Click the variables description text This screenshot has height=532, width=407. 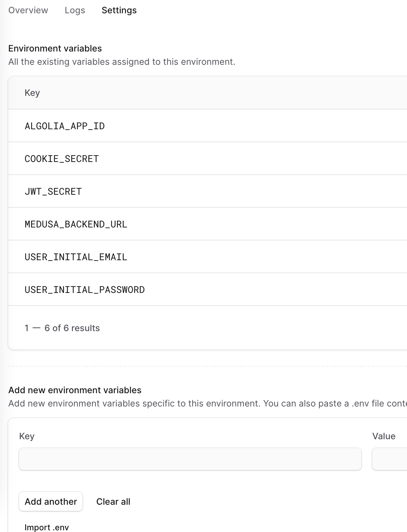(122, 62)
